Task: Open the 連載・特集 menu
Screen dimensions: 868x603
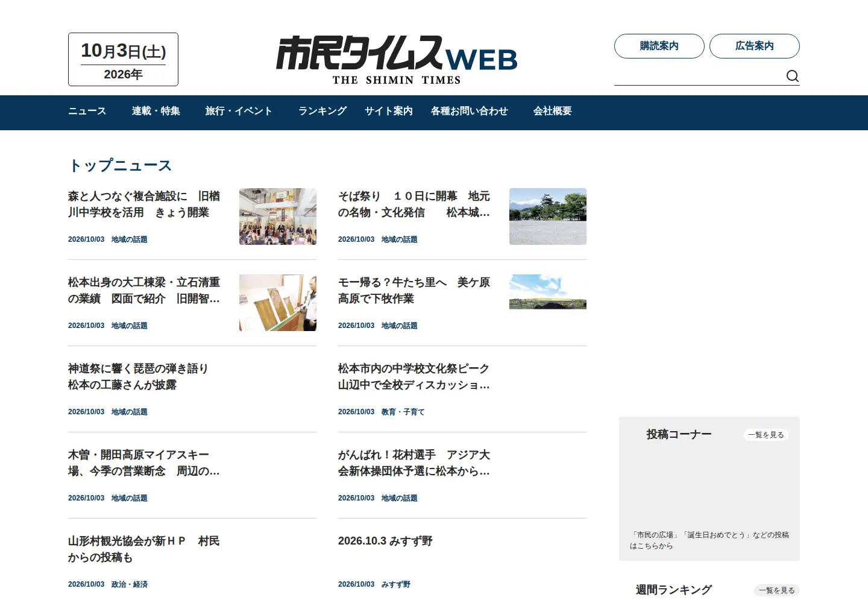Action: point(156,111)
